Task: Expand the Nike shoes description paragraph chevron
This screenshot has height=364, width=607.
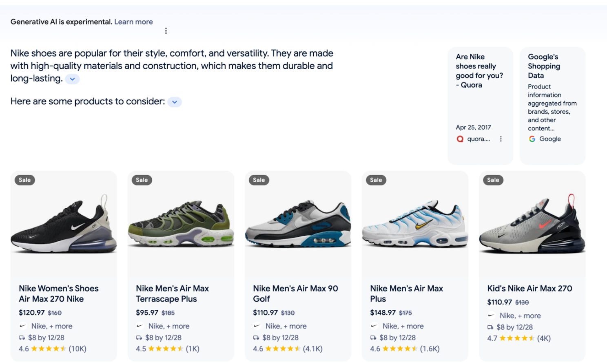Action: point(72,79)
